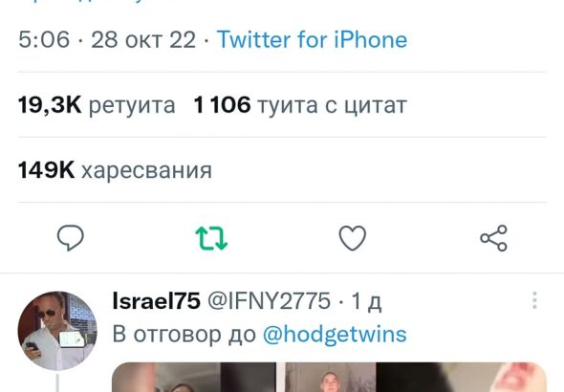Open the Twitter for iPhone link
This screenshot has width=564, height=392.
[x=312, y=39]
